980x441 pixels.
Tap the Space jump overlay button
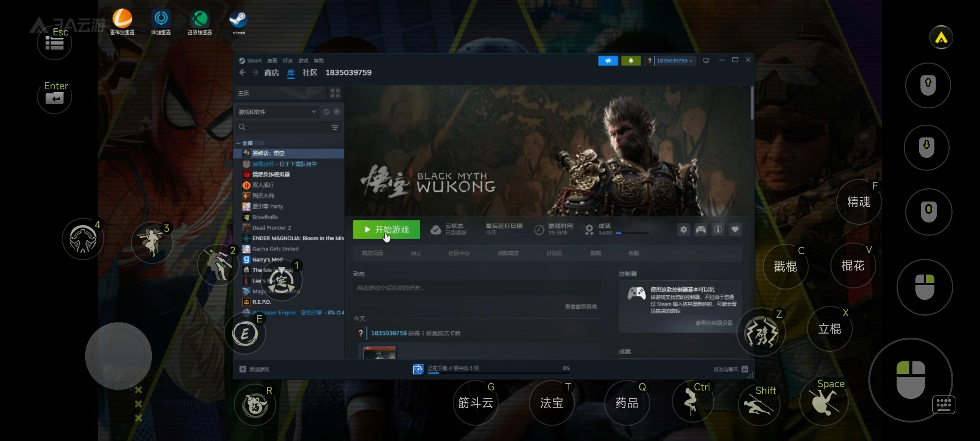pyautogui.click(x=824, y=402)
